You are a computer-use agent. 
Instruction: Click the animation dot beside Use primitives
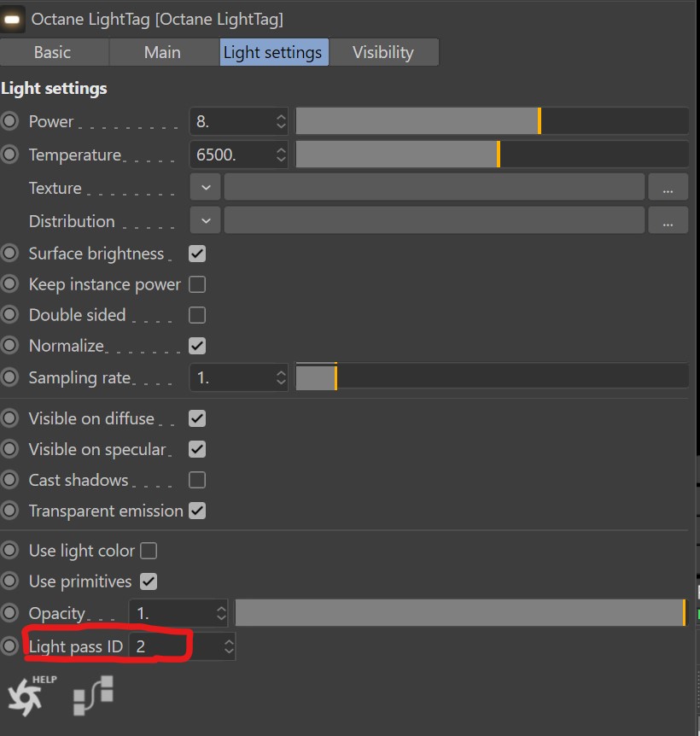[x=9, y=581]
